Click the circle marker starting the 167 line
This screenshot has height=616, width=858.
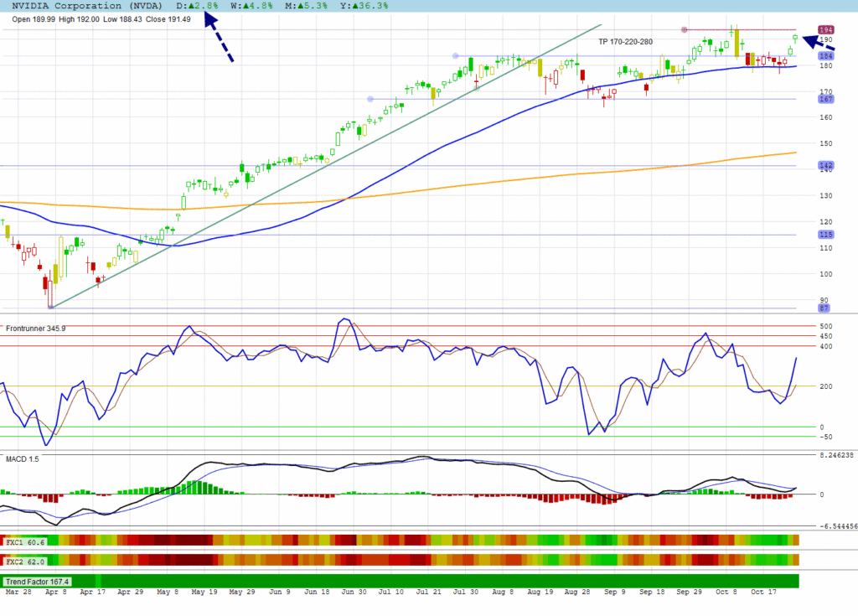point(370,99)
